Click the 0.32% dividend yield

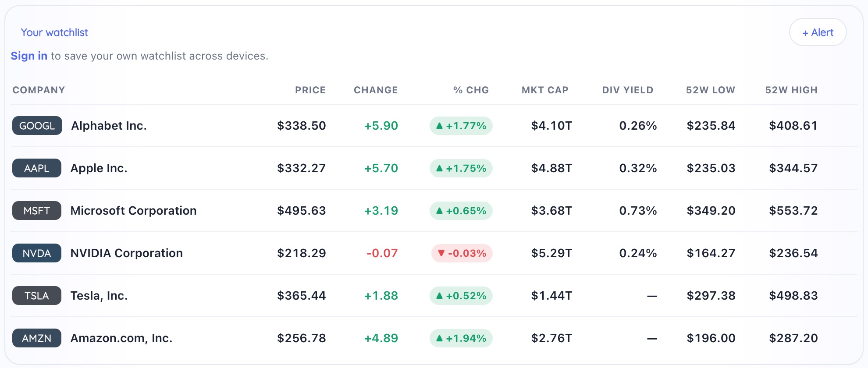tap(638, 168)
